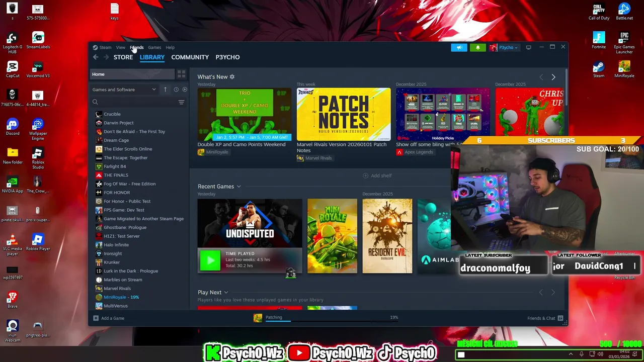The height and width of the screenshot is (362, 644).
Task: Open VLC media player desktop icon
Action: 13,245
